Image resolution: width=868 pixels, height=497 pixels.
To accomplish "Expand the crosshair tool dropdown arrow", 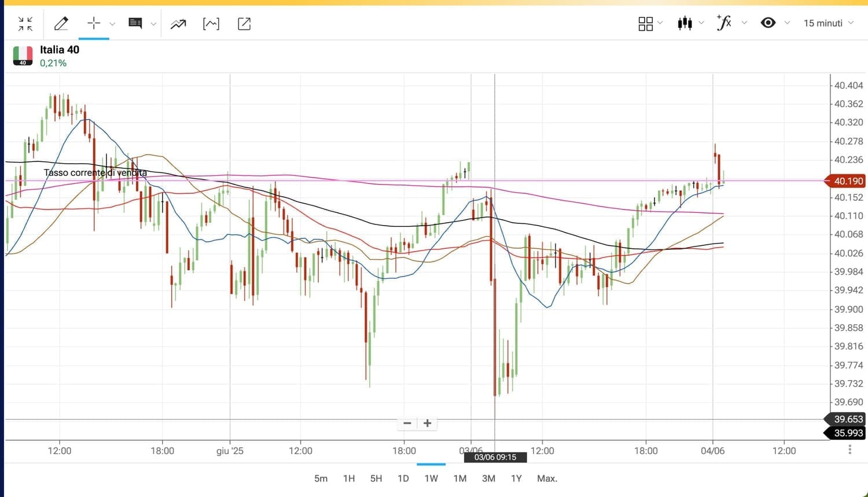I will coord(112,24).
